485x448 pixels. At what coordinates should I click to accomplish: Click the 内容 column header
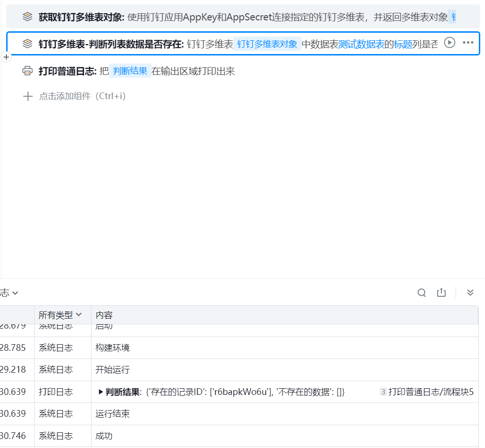click(x=104, y=315)
